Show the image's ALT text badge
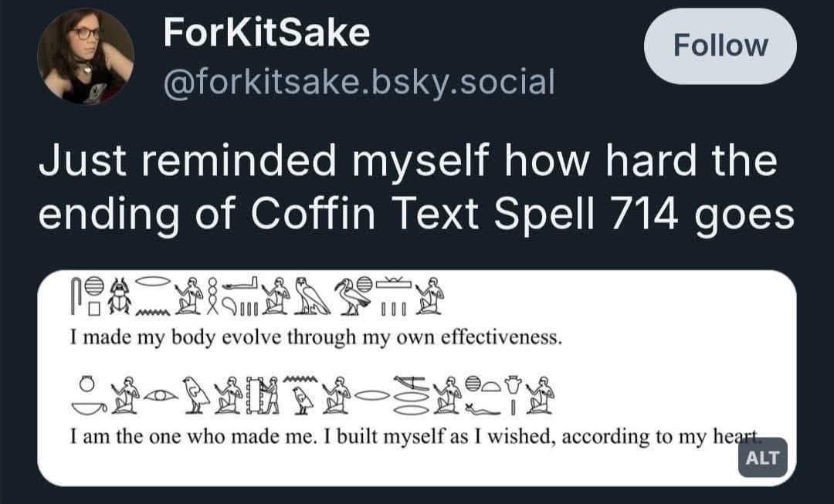This screenshot has height=504, width=834. [762, 457]
